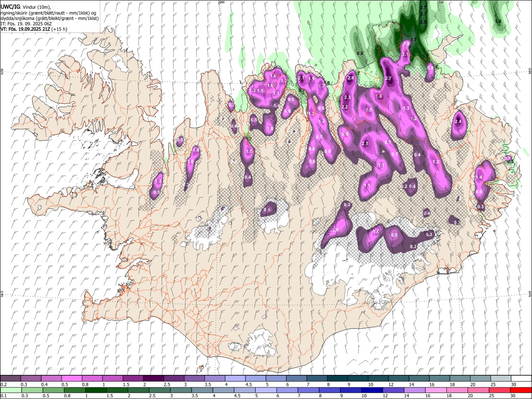Click the '2.4' snowfall value on the map
The image size is (532, 399).
(x=458, y=122)
